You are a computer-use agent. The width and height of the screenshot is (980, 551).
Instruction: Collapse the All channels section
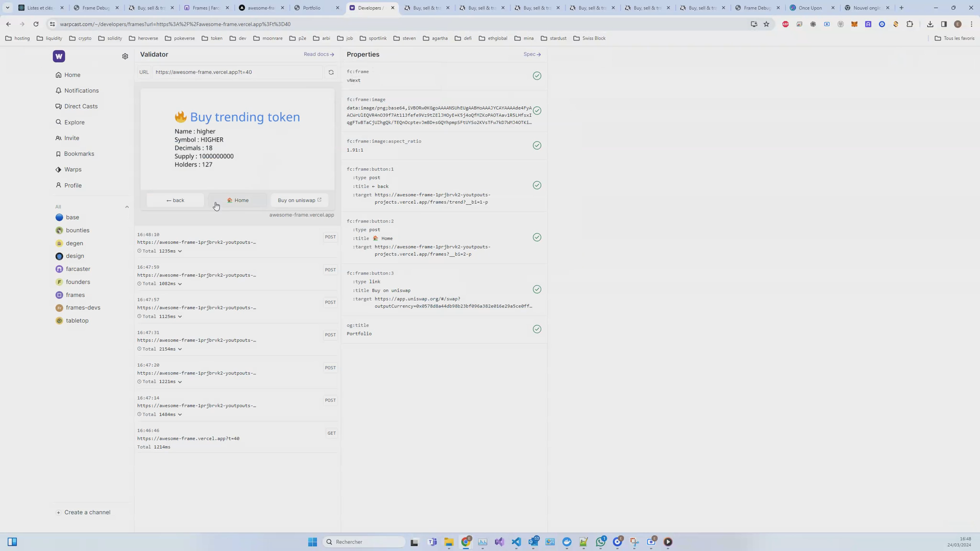(127, 207)
